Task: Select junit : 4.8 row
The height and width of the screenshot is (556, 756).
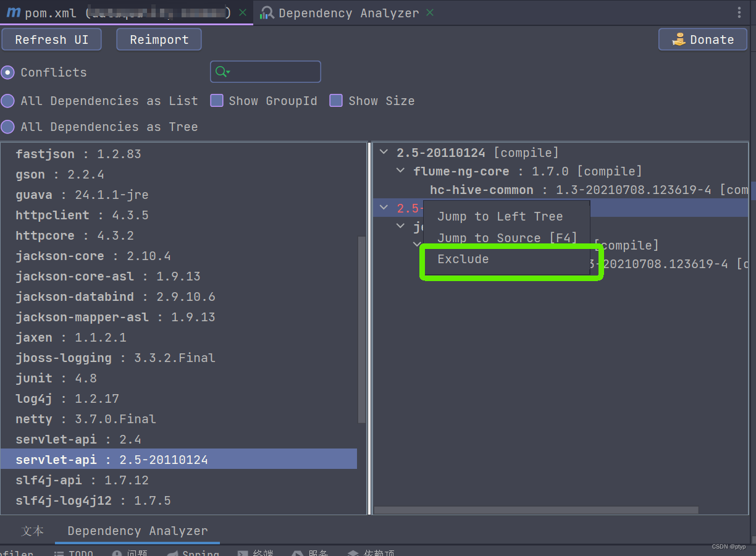Action: point(178,378)
